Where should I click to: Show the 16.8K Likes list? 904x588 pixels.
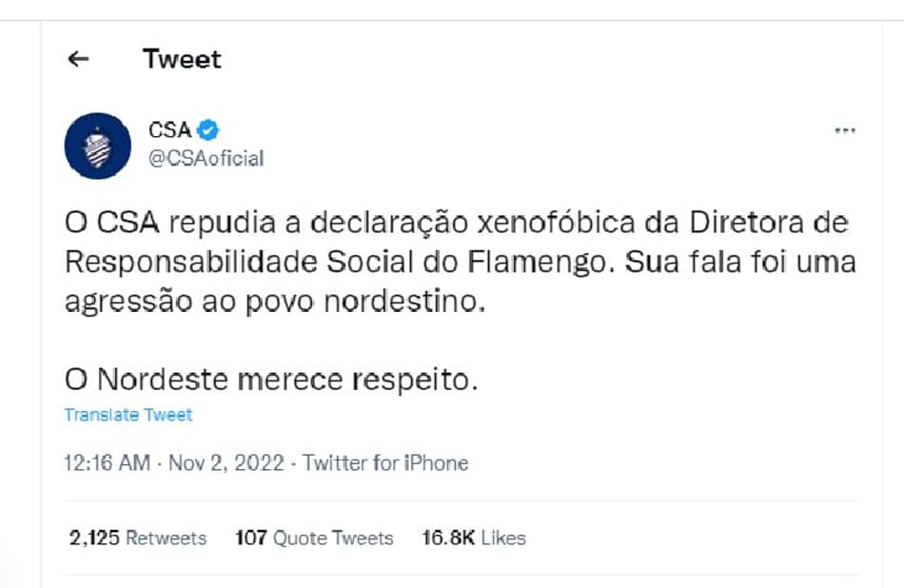pyautogui.click(x=474, y=538)
